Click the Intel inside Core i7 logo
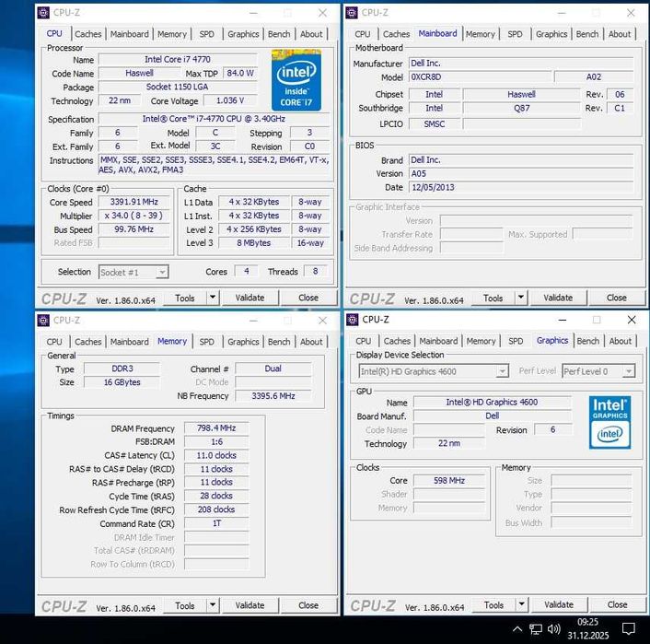This screenshot has width=650, height=644. click(x=296, y=80)
